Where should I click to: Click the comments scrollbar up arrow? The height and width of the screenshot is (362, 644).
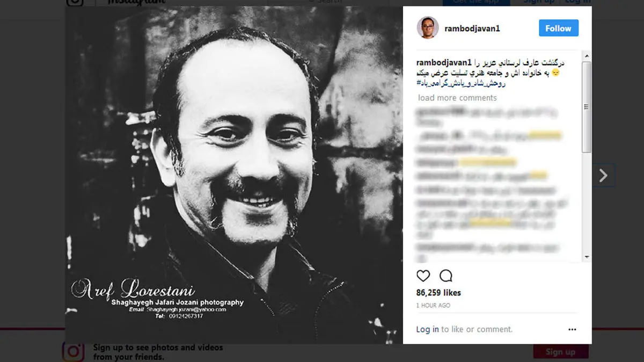click(x=587, y=56)
